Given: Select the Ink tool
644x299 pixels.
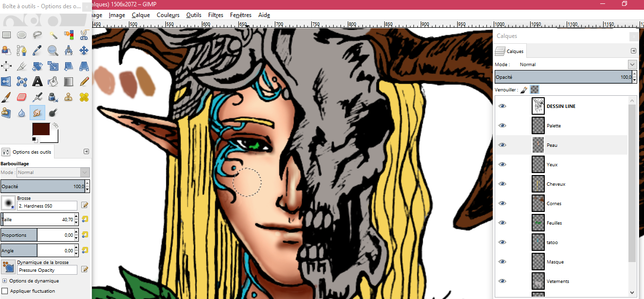Looking at the screenshot, I should coord(53,97).
